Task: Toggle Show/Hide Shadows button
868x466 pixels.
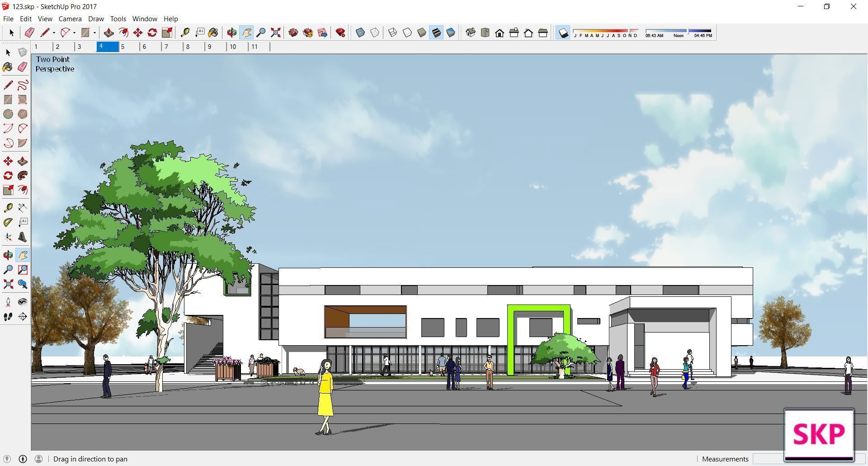Action: (563, 33)
